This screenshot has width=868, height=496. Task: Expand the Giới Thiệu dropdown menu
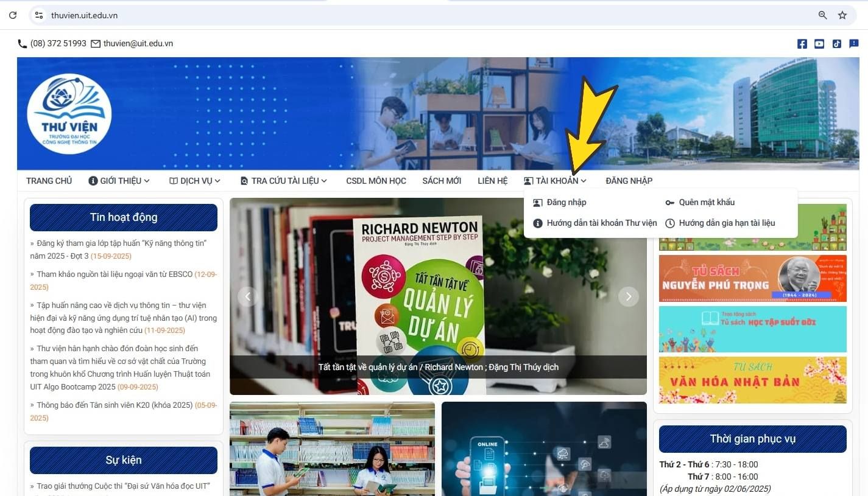coord(119,181)
